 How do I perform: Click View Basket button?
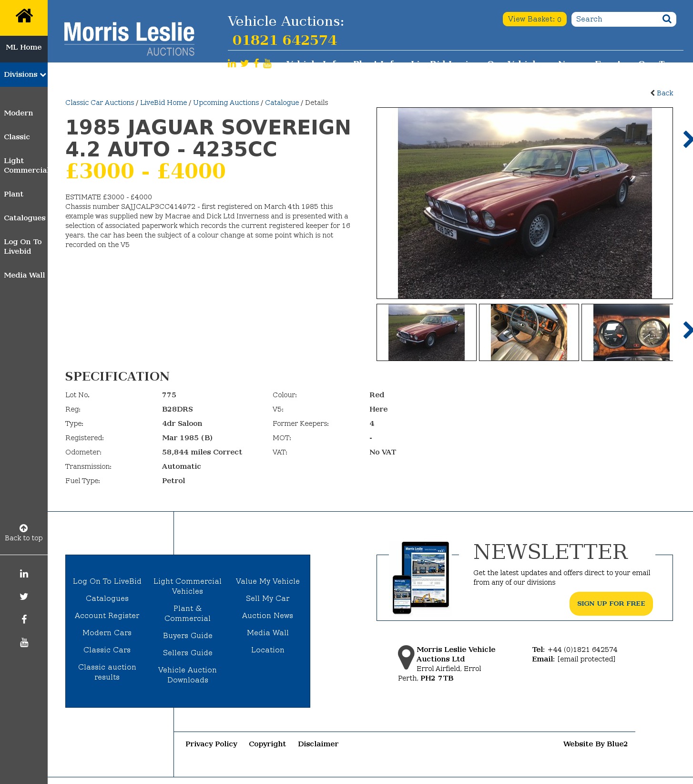coord(535,19)
